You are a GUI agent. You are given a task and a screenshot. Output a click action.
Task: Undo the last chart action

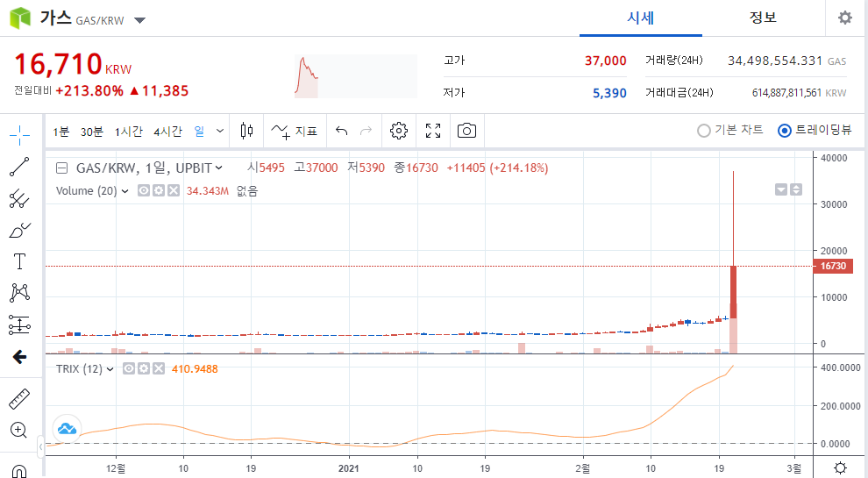coord(342,132)
